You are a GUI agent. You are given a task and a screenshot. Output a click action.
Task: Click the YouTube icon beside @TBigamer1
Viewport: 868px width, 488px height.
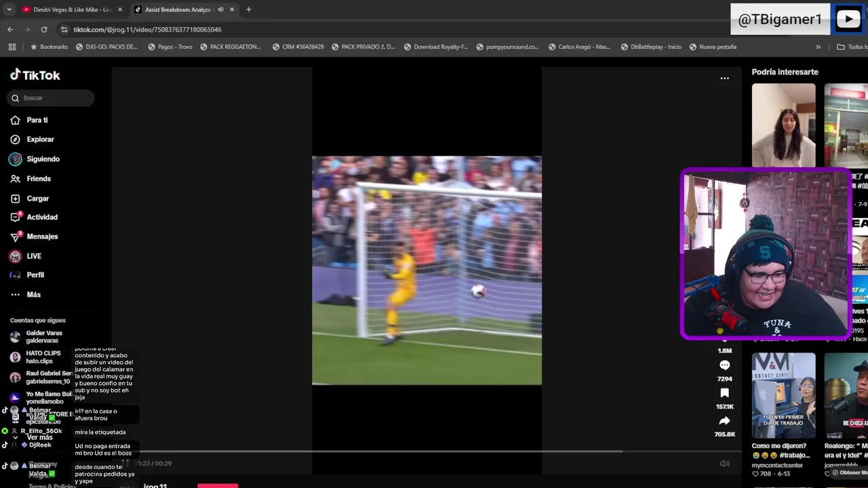[848, 20]
